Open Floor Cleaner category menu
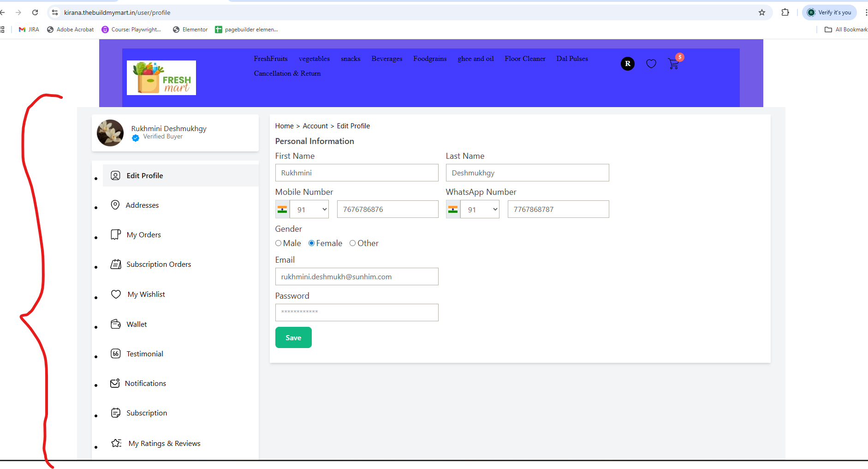 click(x=525, y=59)
